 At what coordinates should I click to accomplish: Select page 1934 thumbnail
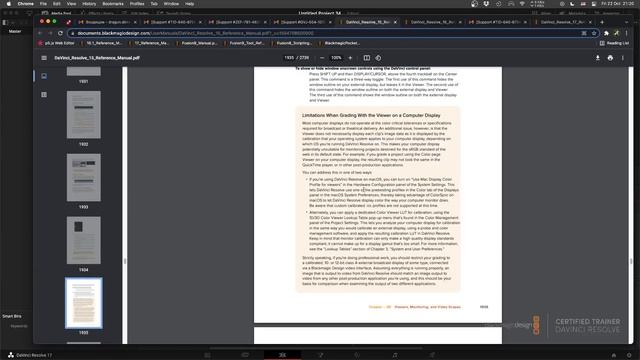coord(84,240)
